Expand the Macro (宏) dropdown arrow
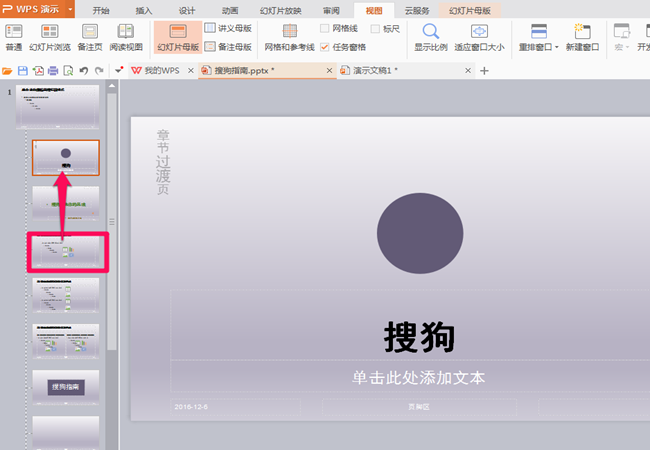650x450 pixels. [627, 47]
